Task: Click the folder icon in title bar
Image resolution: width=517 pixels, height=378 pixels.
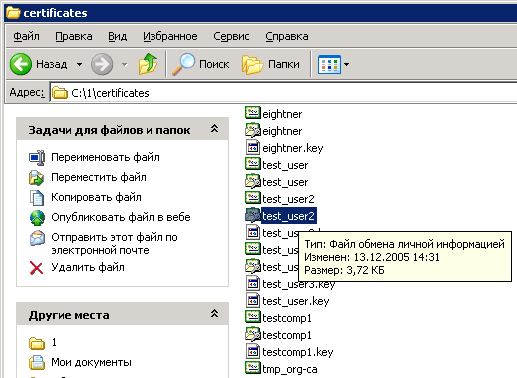Action: 13,13
